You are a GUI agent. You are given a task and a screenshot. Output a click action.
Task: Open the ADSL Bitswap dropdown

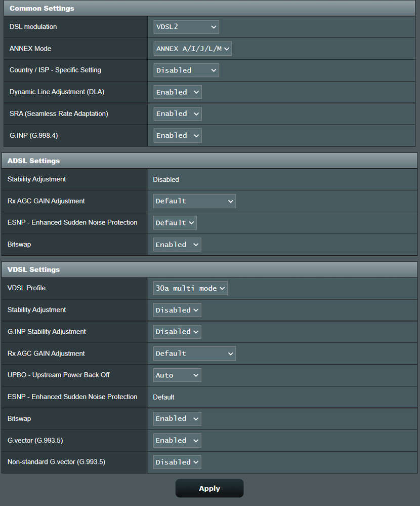pyautogui.click(x=177, y=245)
